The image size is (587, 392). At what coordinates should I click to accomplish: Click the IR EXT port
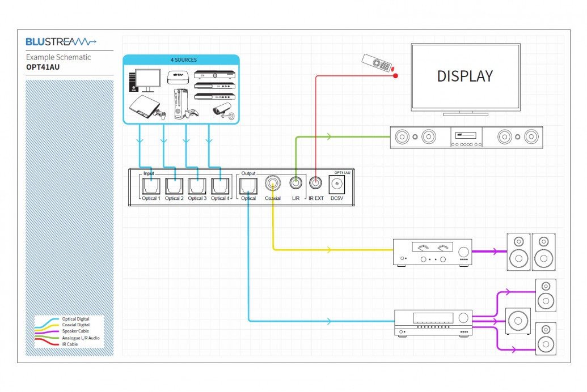coord(315,184)
